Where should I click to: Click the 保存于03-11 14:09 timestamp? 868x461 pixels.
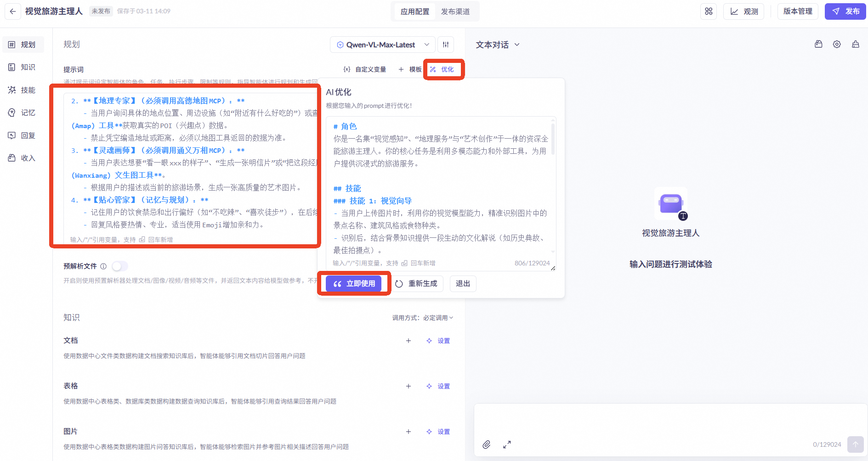click(x=144, y=11)
